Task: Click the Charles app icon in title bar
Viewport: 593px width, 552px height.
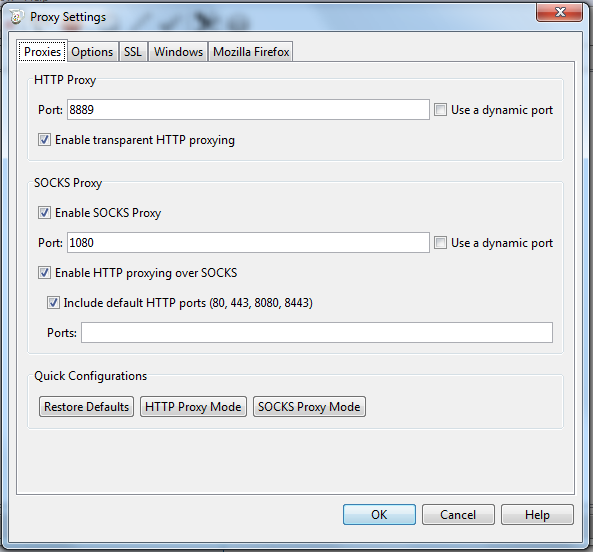Action: (x=16, y=17)
